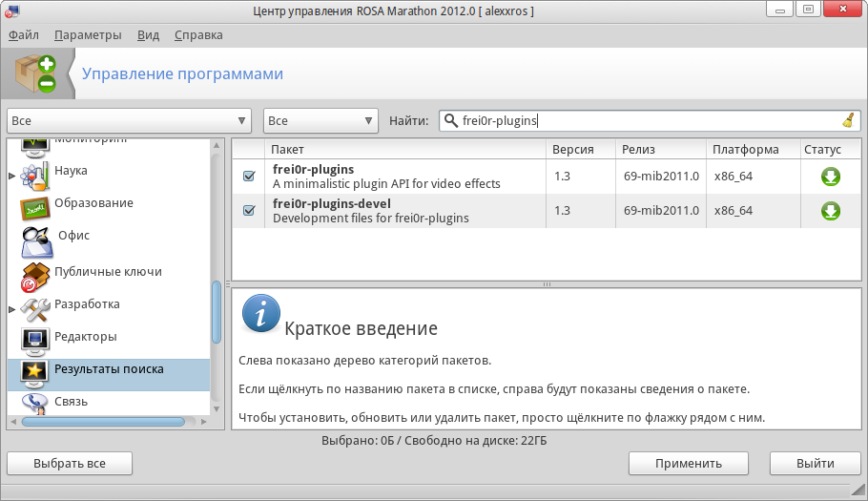Viewport: 868px width, 501px height.
Task: Click scroll down arrow of category tree
Action: tap(217, 409)
